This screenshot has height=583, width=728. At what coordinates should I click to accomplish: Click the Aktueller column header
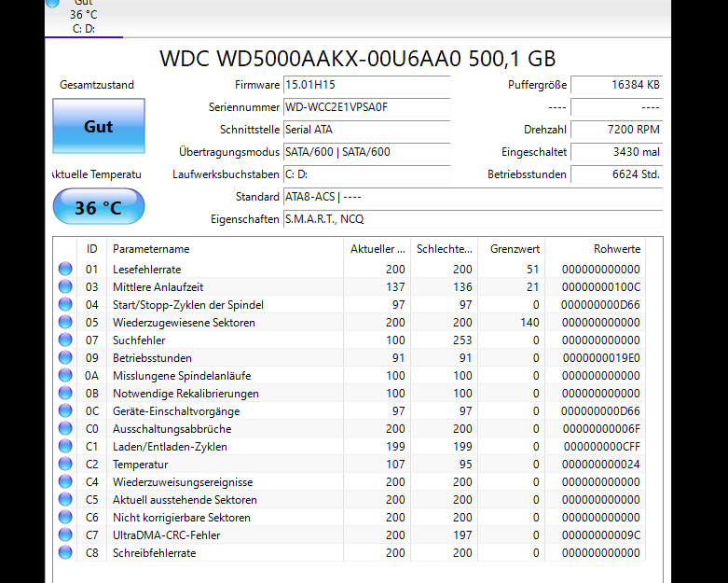tap(377, 249)
